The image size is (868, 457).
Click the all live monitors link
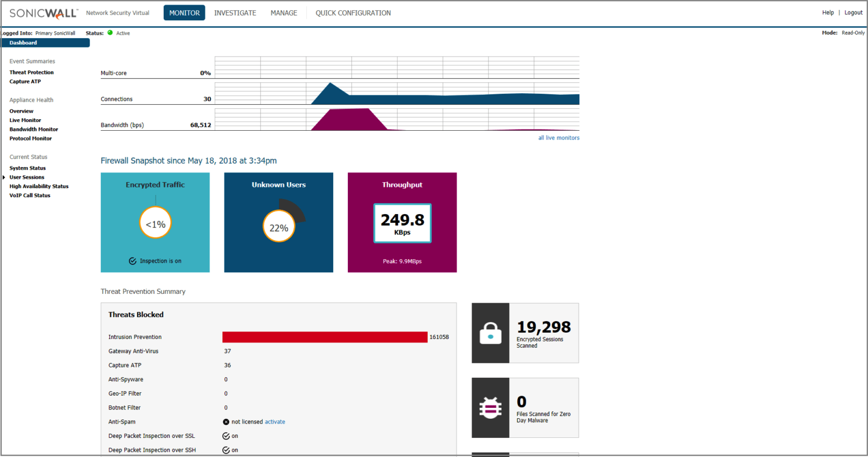pyautogui.click(x=558, y=138)
